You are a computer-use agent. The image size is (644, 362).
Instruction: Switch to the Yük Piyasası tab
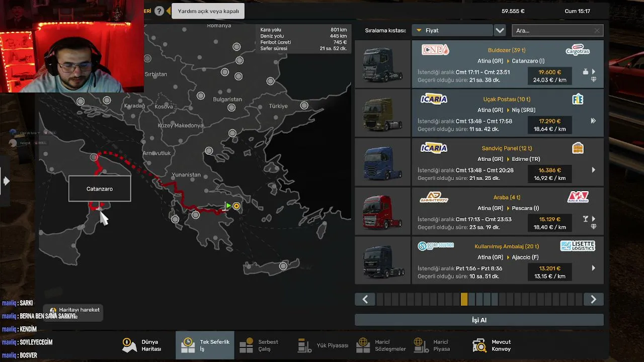(323, 345)
